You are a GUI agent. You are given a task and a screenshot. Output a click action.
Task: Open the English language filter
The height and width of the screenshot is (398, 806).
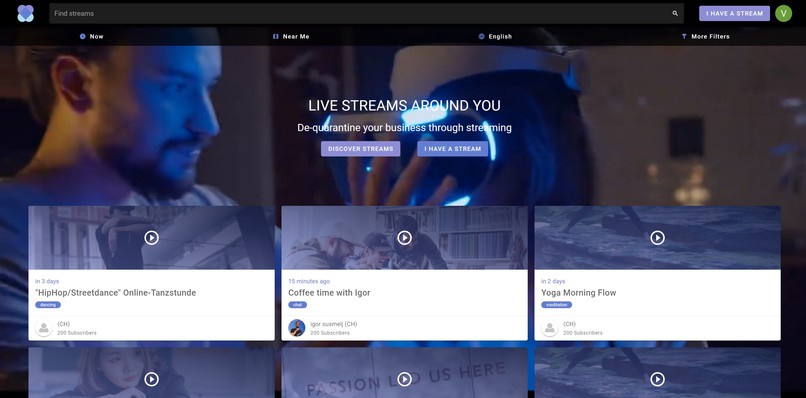tap(495, 37)
